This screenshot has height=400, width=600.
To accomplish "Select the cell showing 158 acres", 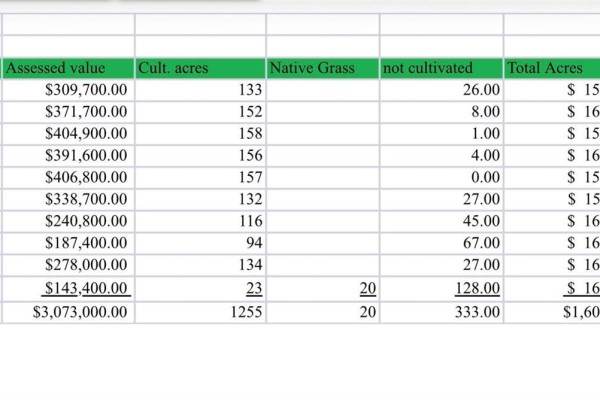I will click(201, 134).
